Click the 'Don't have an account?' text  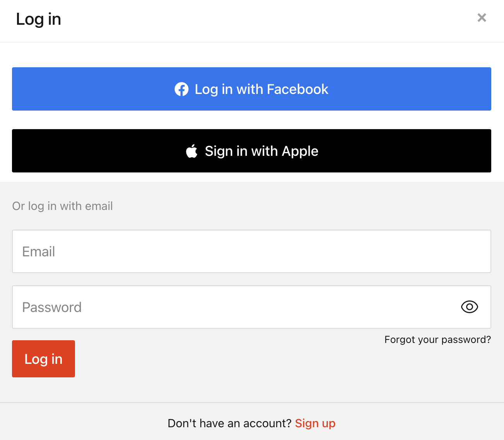(230, 423)
